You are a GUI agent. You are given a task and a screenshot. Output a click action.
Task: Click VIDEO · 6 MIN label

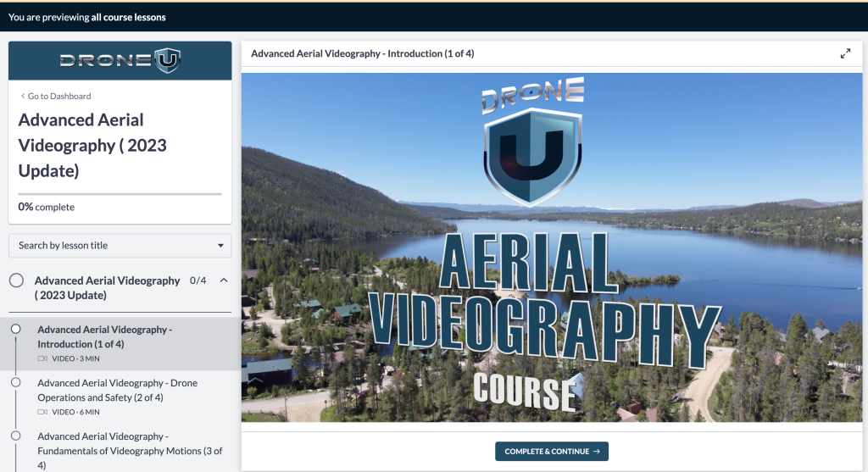click(75, 412)
